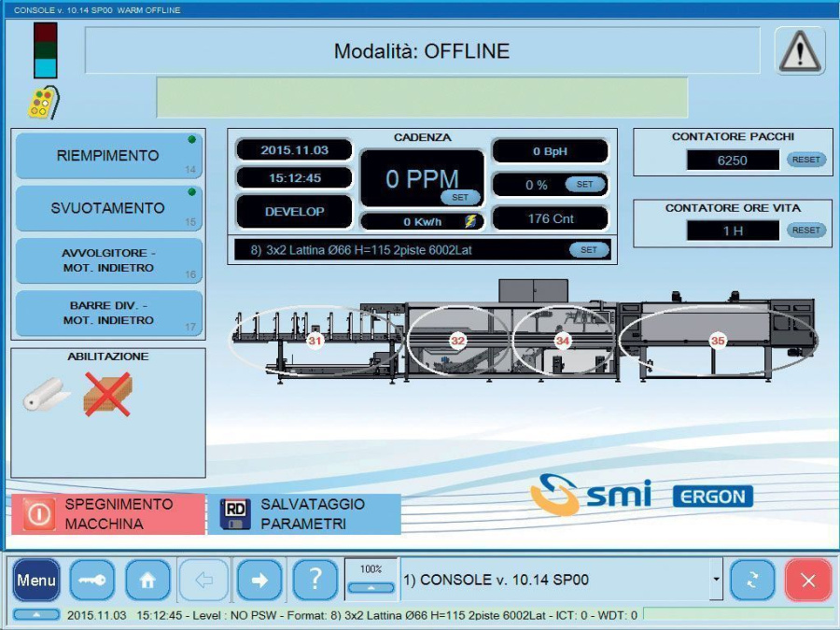This screenshot has height=630, width=840.
Task: Expand the status bar arrow at bottom-left
Action: pyautogui.click(x=36, y=615)
